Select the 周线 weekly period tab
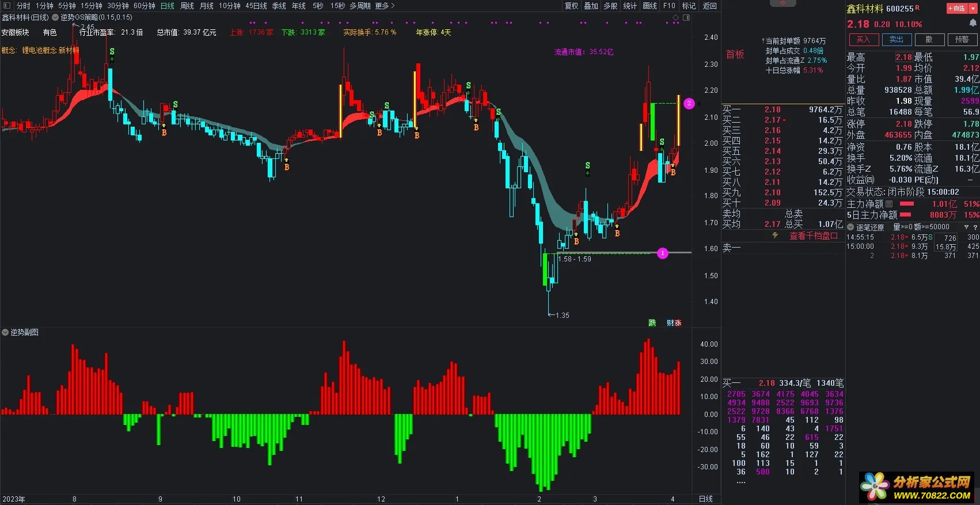The width and height of the screenshot is (980, 505). 187,6
